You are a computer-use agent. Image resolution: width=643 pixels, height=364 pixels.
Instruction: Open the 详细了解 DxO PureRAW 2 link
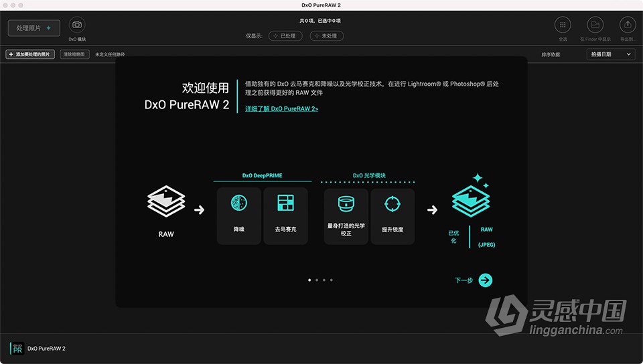click(x=281, y=108)
